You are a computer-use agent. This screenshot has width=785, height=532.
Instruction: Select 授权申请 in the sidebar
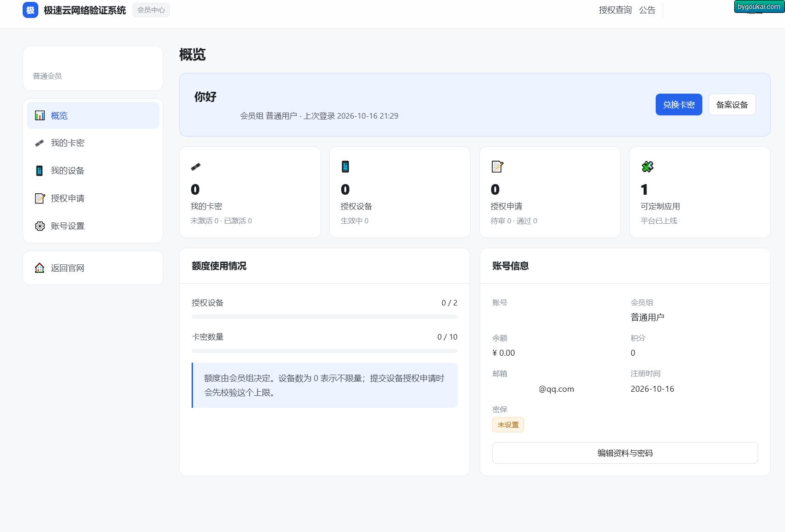[93, 198]
